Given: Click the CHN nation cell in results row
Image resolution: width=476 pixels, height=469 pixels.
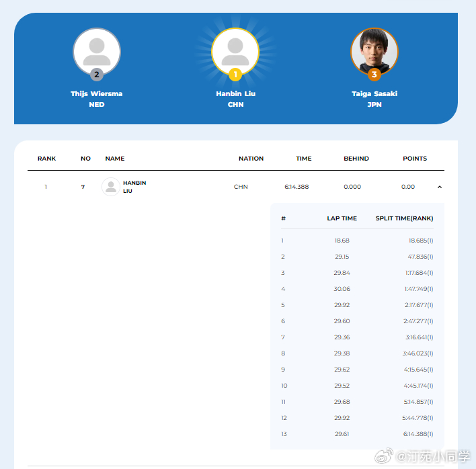Looking at the screenshot, I should pos(241,187).
